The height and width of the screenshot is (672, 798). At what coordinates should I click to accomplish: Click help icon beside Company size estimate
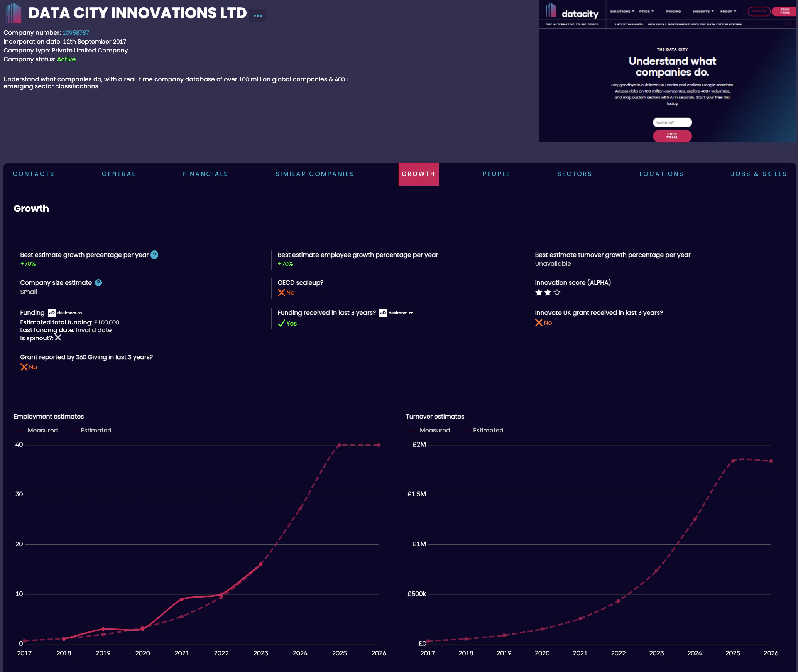[x=98, y=283]
